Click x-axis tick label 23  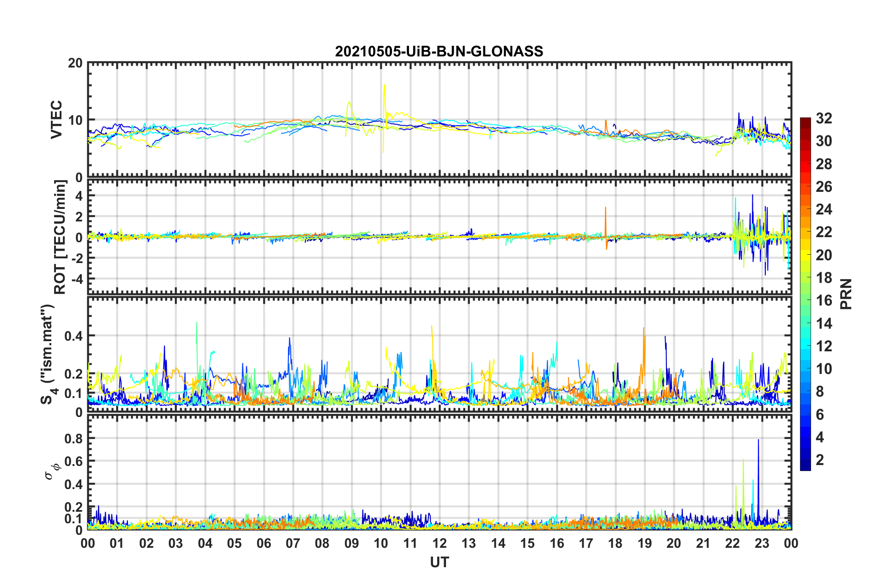(x=762, y=543)
